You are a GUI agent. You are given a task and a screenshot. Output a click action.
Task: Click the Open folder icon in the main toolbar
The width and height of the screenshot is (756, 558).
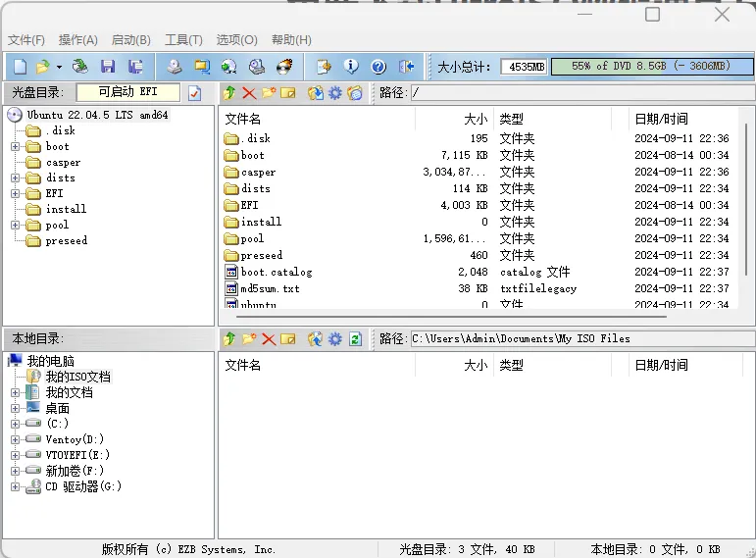[43, 67]
